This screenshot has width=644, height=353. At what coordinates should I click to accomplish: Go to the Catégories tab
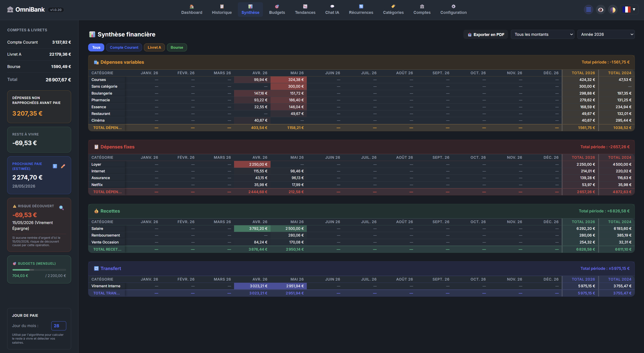click(393, 9)
